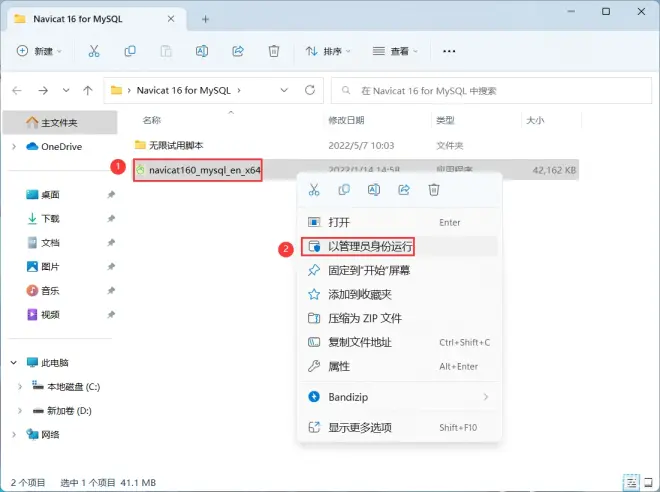The image size is (660, 492).
Task: Open the 新建 (New) dropdown
Action: tap(39, 51)
